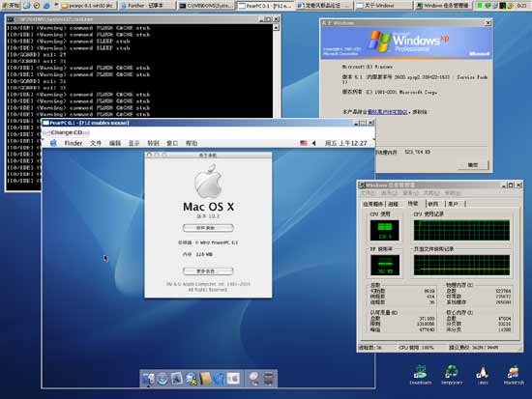Click the 128 MB memory text in About This Mac
Screen dimensions: 532x399
tap(204, 254)
